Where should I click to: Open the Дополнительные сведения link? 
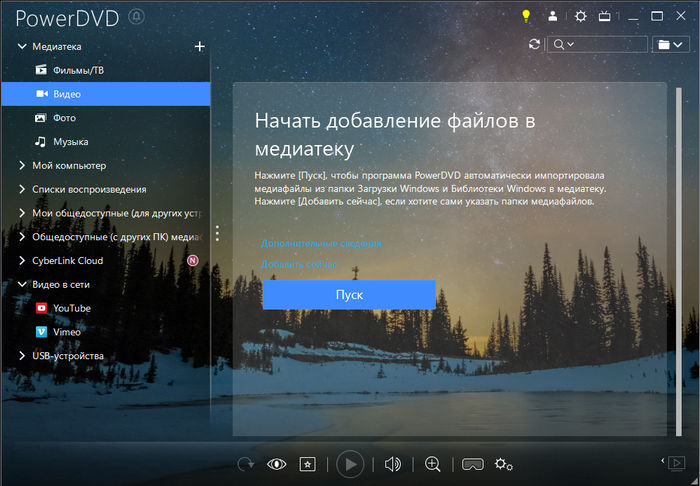321,243
